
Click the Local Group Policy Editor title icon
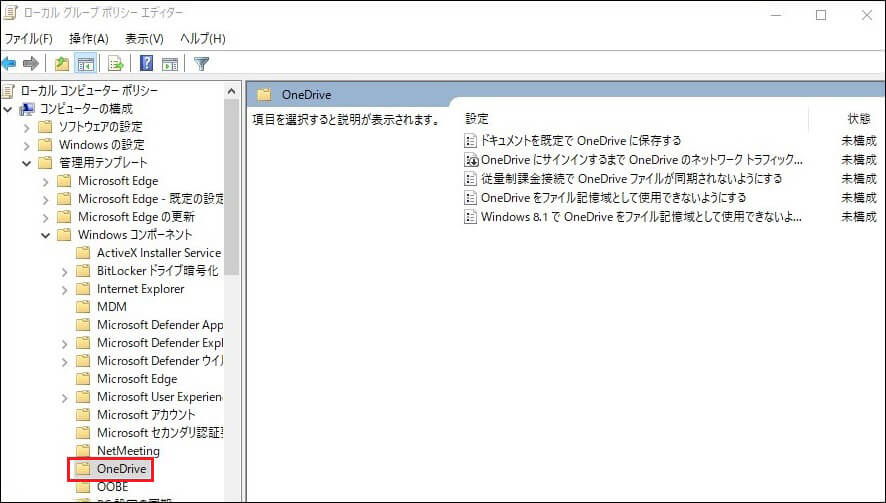pos(10,12)
